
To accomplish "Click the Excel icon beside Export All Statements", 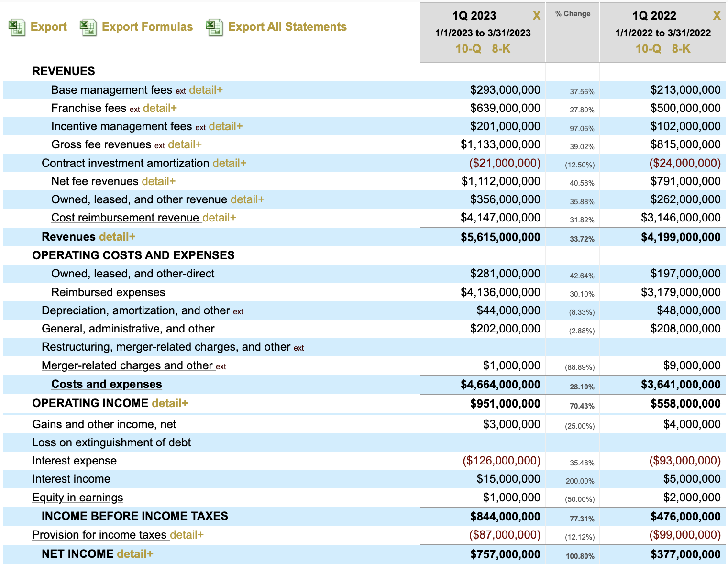I will [x=215, y=27].
